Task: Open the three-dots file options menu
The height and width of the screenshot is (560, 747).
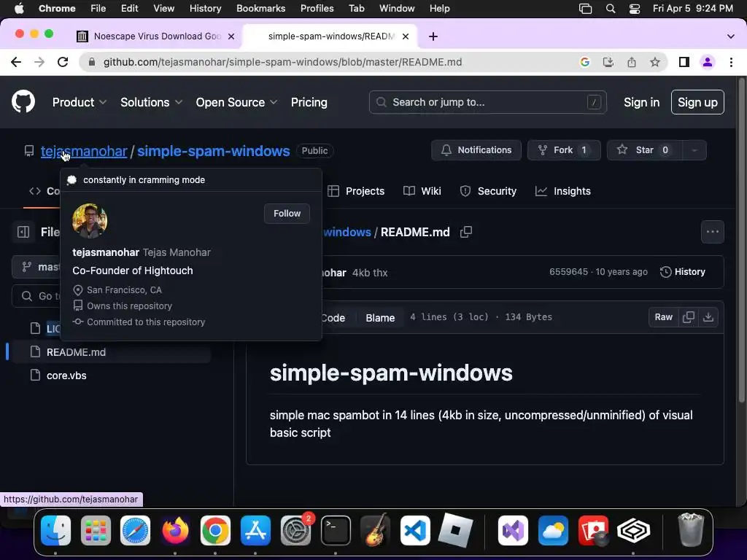Action: 712,232
